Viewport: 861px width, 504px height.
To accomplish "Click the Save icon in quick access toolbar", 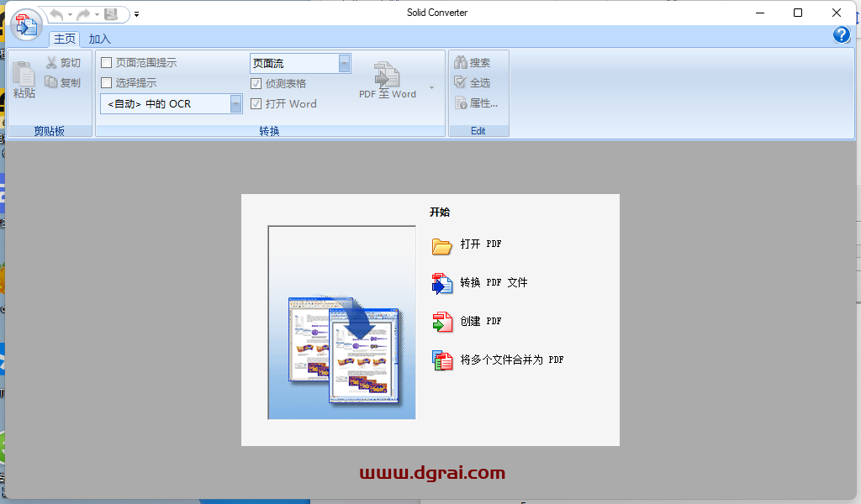I will (x=112, y=14).
